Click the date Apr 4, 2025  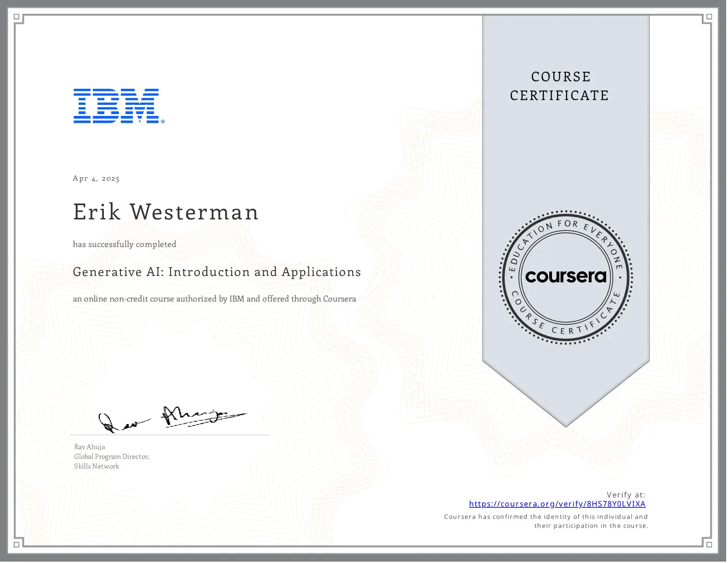coord(96,178)
